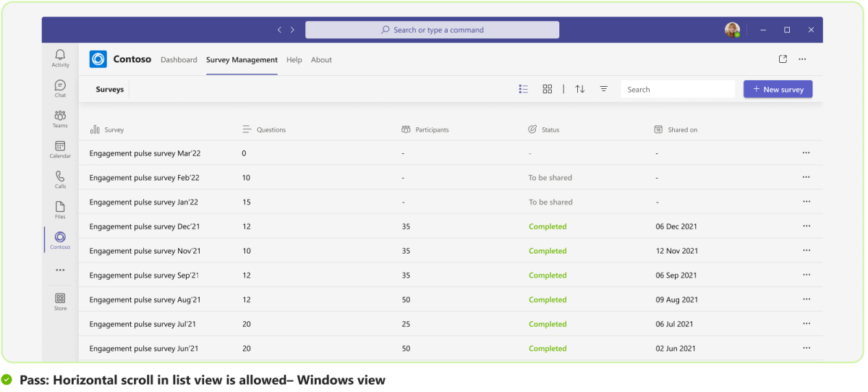This screenshot has width=868, height=392.
Task: Open more options for Jun'21 survey
Action: point(806,349)
